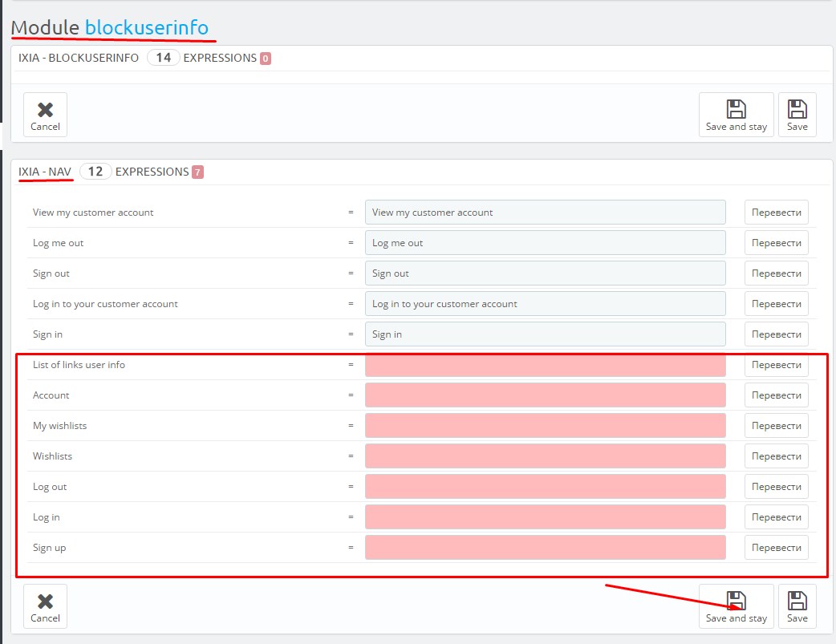Image resolution: width=836 pixels, height=644 pixels.
Task: Focus the Sign out translation field
Action: pos(545,273)
